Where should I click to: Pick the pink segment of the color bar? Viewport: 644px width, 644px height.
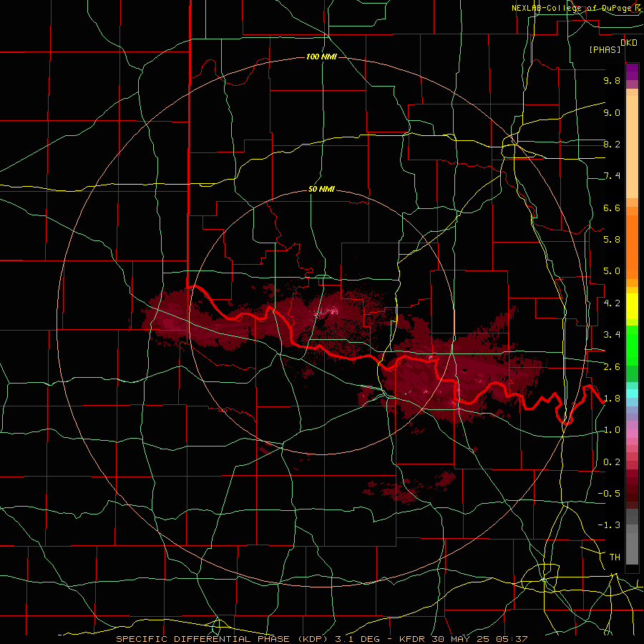[632, 434]
